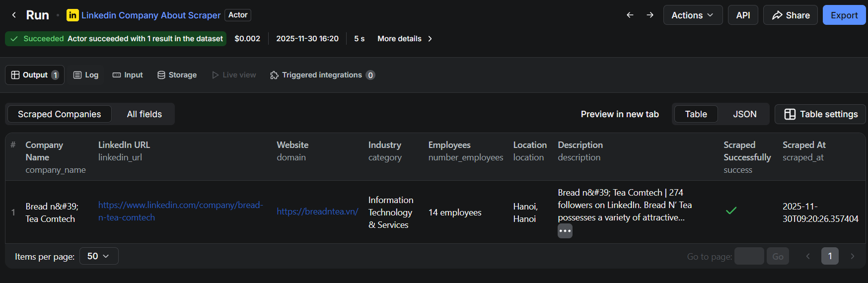Open the Actions dropdown menu

tap(693, 15)
